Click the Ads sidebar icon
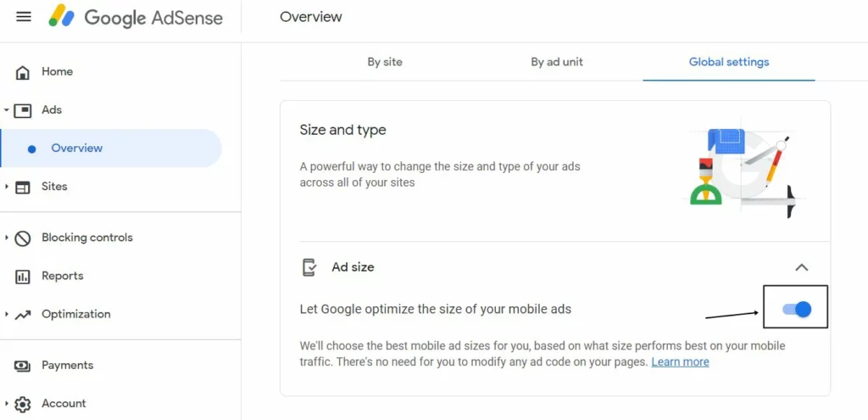Image resolution: width=868 pixels, height=420 pixels. pyautogui.click(x=24, y=110)
